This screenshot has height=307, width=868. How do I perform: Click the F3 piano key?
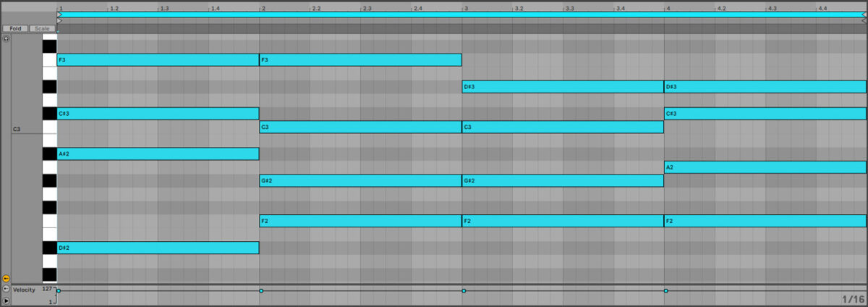(x=49, y=59)
